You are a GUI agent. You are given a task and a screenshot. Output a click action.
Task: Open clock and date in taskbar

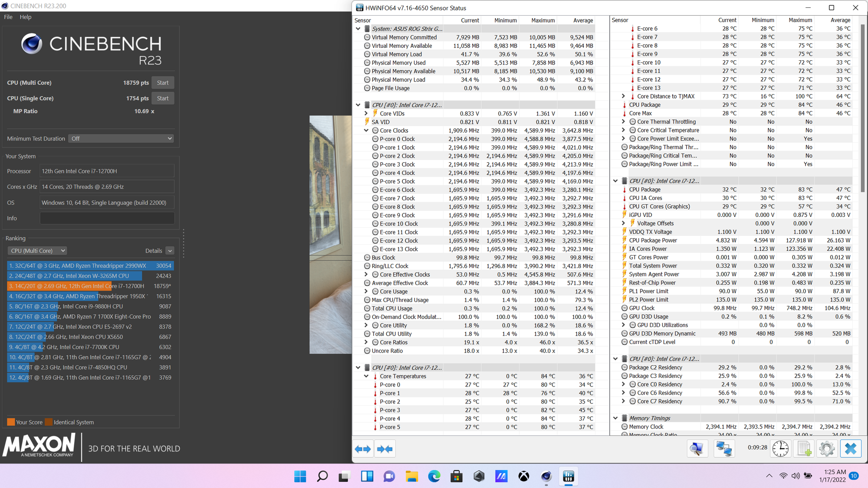[x=832, y=476]
